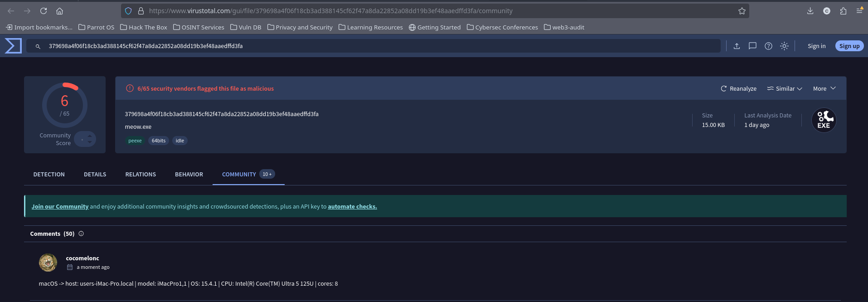Image resolution: width=868 pixels, height=302 pixels.
Task: Vote down on Community Score
Action: click(90, 142)
